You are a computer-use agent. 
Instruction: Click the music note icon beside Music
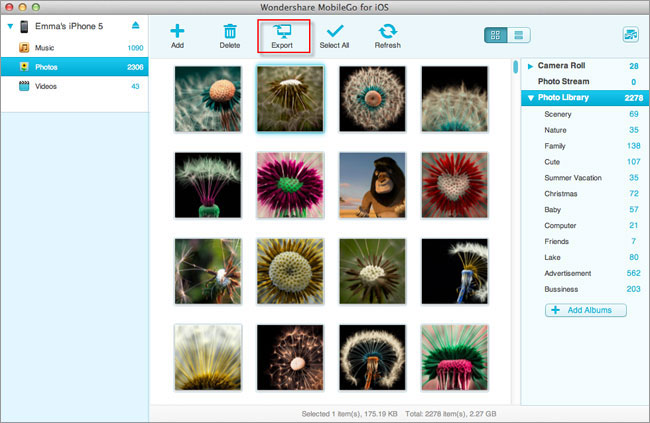click(24, 48)
